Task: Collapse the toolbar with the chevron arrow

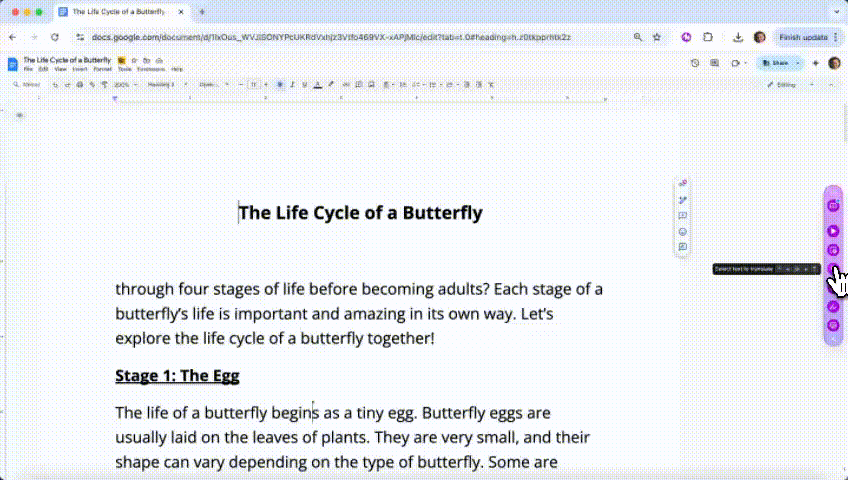Action: click(x=831, y=85)
